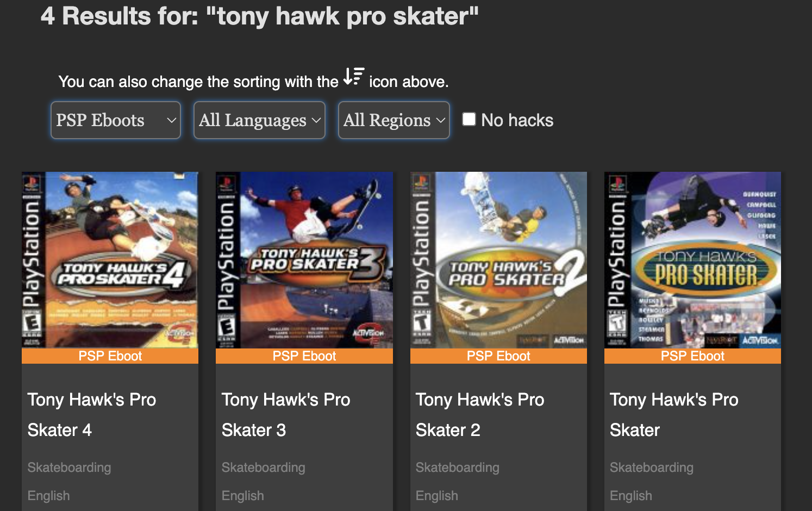
Task: Click PSP Eboot label under Pro Skater 3
Action: (304, 356)
